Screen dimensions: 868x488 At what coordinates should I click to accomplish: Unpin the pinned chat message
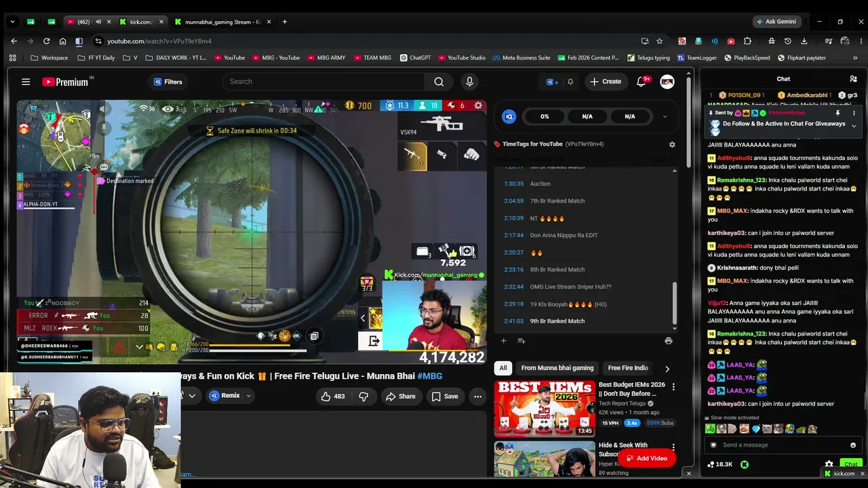click(x=837, y=113)
